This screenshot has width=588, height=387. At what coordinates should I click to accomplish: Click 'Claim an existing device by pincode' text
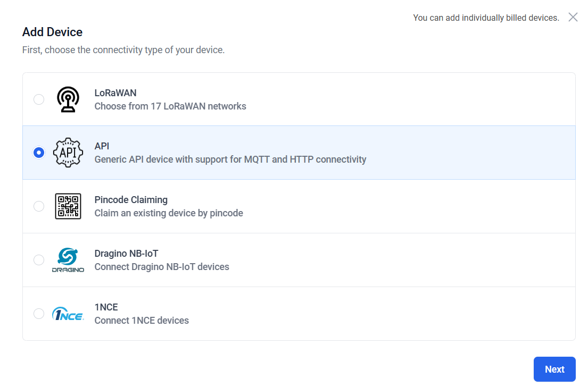pos(169,213)
